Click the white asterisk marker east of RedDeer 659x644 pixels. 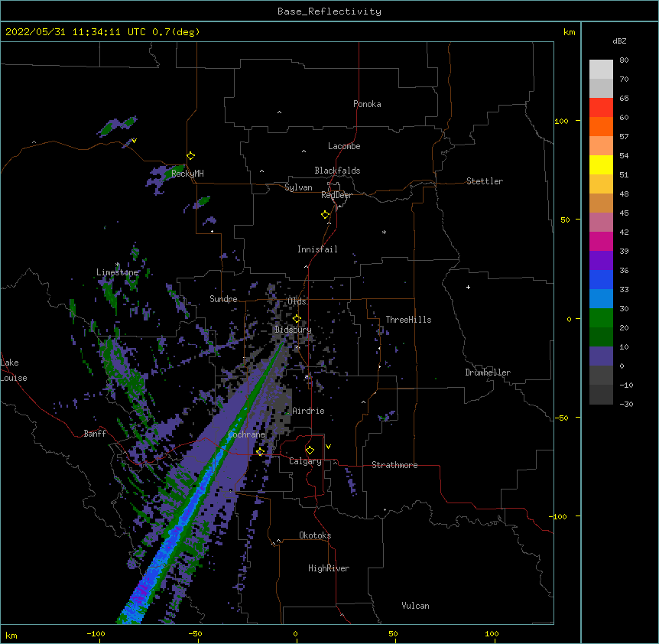[x=384, y=232]
